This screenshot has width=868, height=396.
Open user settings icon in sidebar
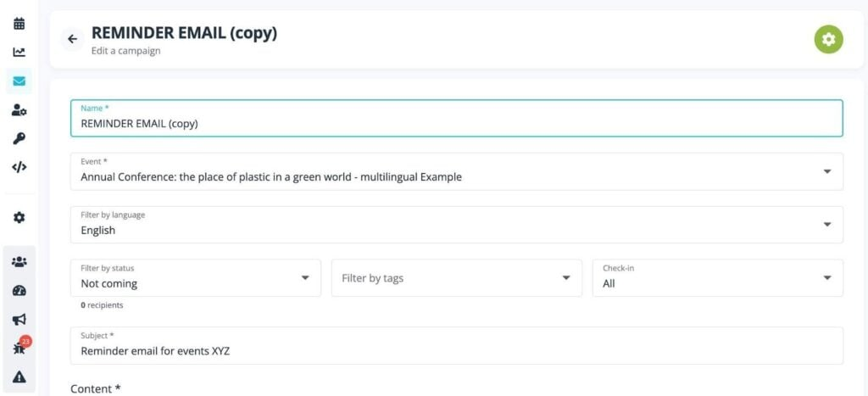tap(19, 110)
